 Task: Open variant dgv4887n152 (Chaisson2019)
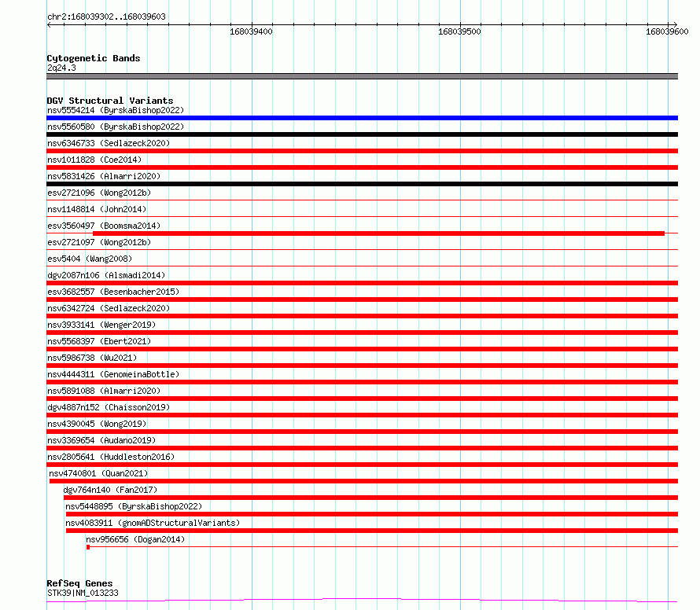point(109,407)
